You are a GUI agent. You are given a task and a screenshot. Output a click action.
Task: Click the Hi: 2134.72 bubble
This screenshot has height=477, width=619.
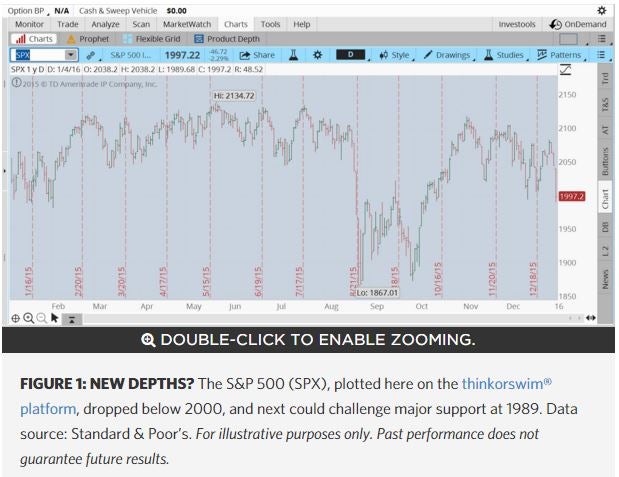click(234, 96)
